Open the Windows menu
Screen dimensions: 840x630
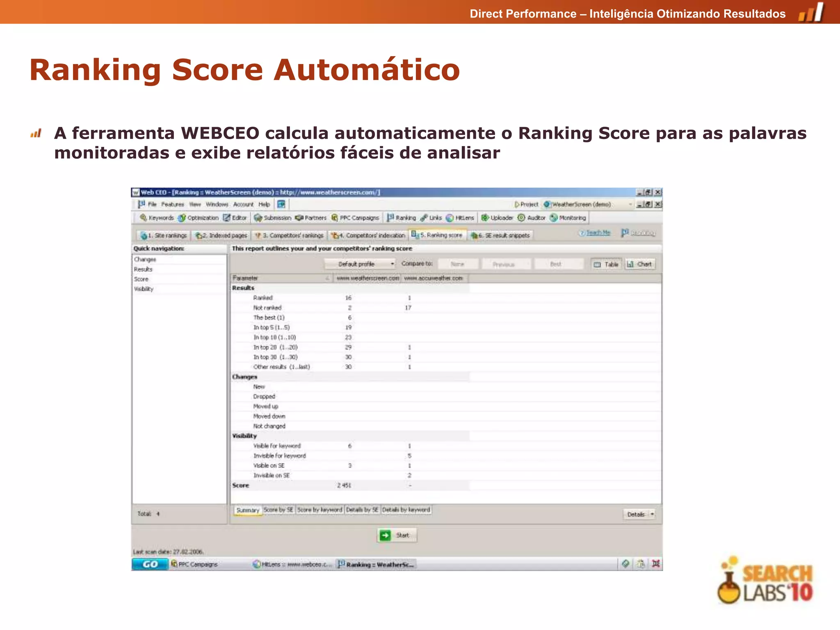point(217,204)
